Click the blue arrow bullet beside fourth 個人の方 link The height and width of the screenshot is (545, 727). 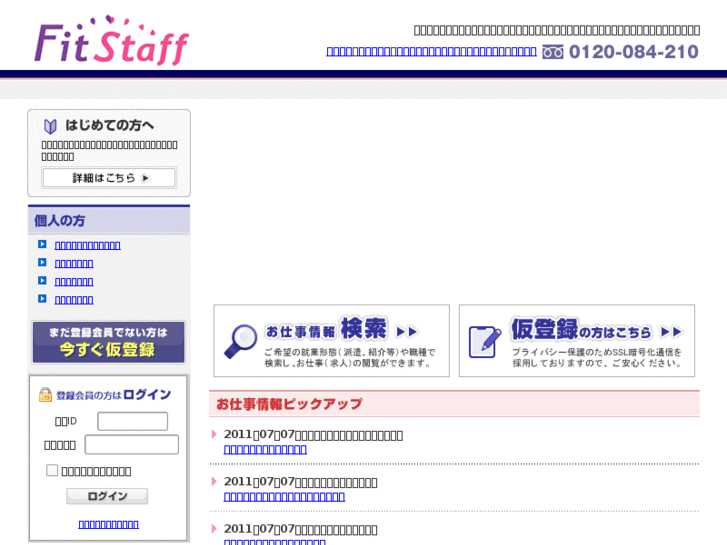click(x=42, y=298)
